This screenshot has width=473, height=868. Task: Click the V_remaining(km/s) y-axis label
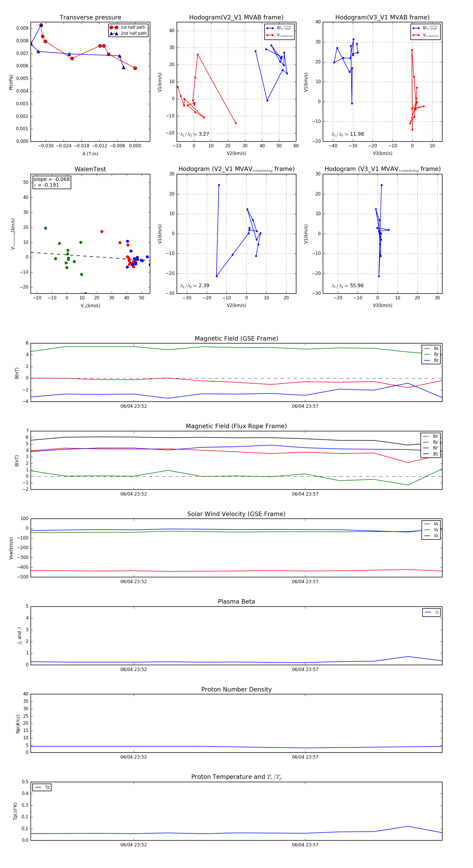tap(13, 234)
